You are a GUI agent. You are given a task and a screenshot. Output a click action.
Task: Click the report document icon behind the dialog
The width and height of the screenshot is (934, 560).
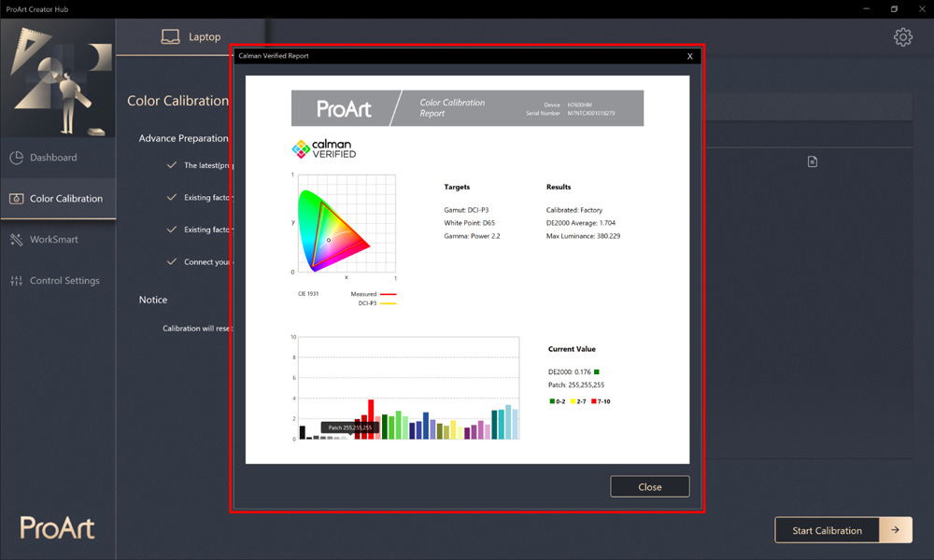(x=813, y=161)
